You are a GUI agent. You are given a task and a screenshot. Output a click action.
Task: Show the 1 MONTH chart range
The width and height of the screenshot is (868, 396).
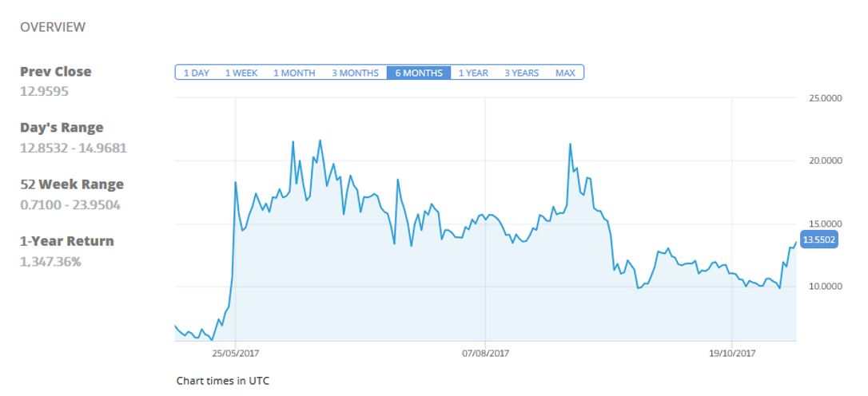(294, 73)
